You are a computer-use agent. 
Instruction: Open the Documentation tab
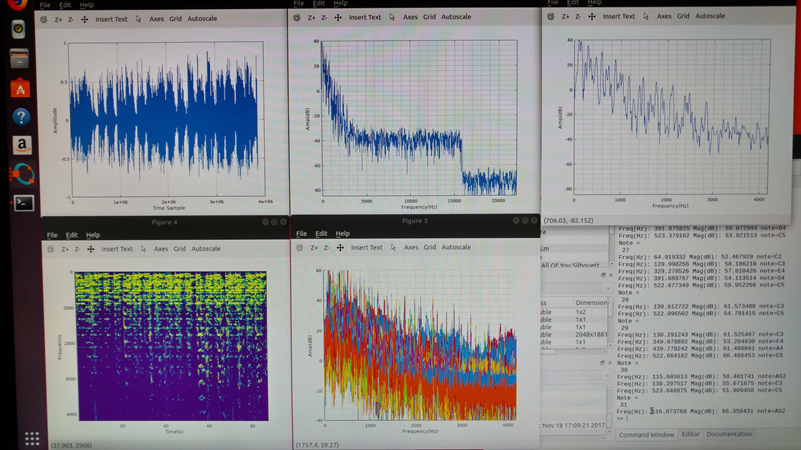click(729, 435)
